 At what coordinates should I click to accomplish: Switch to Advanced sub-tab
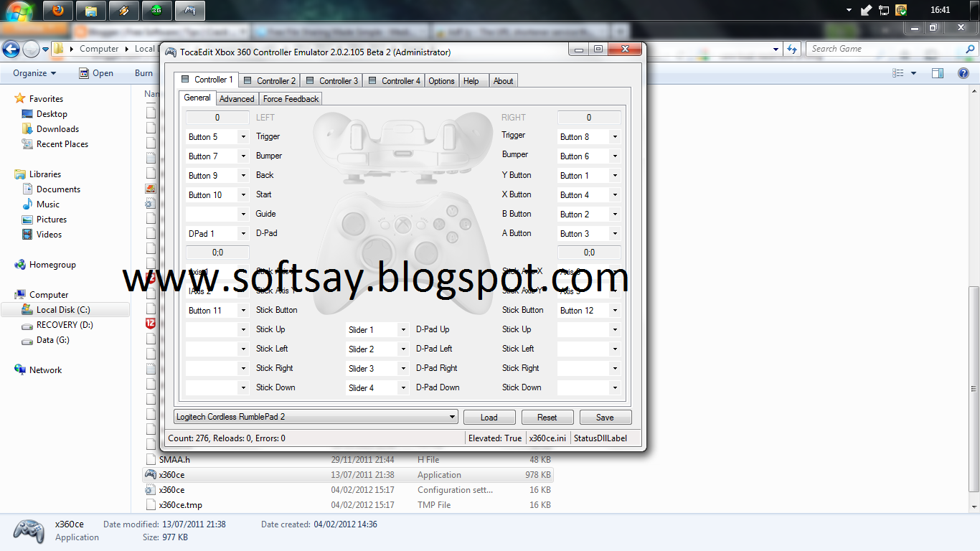click(x=237, y=99)
